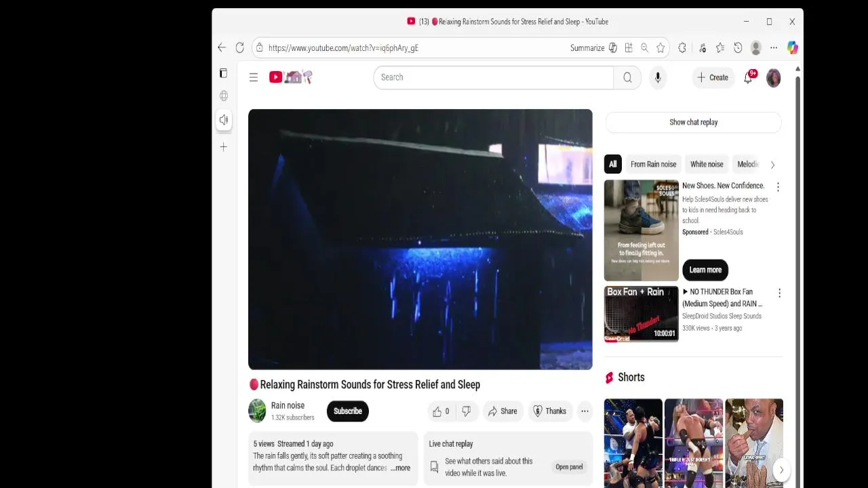Dislike this video

tap(467, 411)
